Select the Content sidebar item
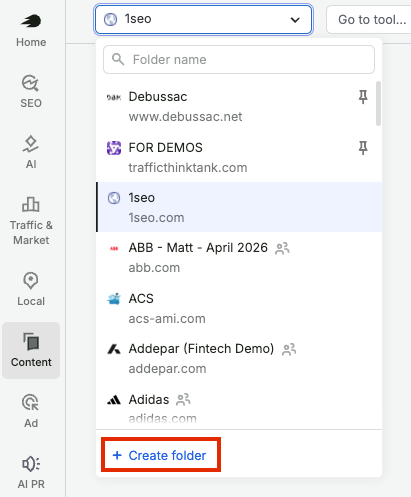The image size is (411, 497). 31,350
